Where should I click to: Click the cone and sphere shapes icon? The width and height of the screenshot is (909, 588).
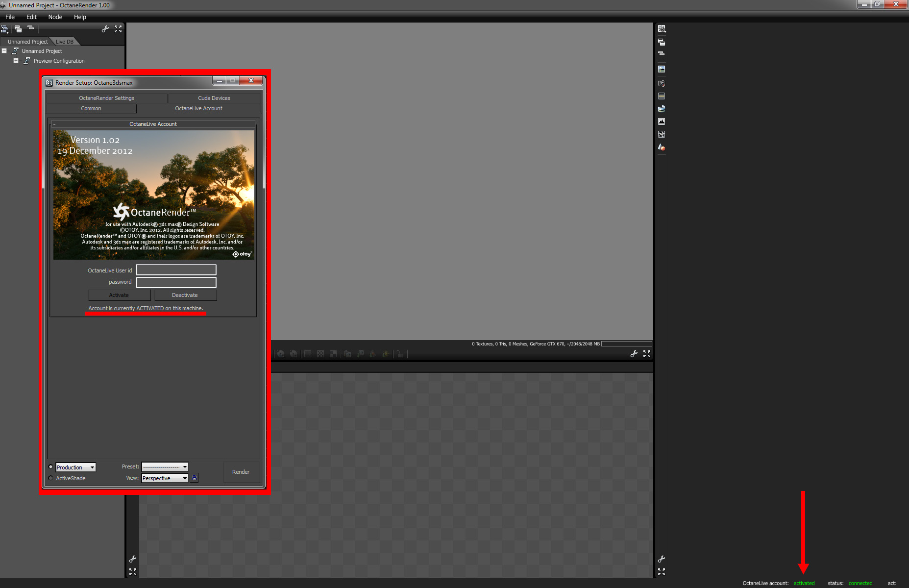(662, 147)
